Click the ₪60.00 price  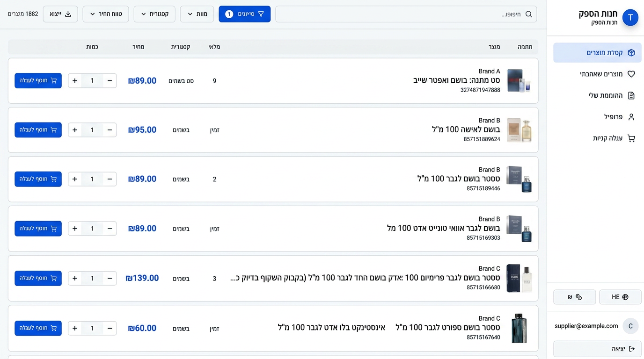[142, 328]
